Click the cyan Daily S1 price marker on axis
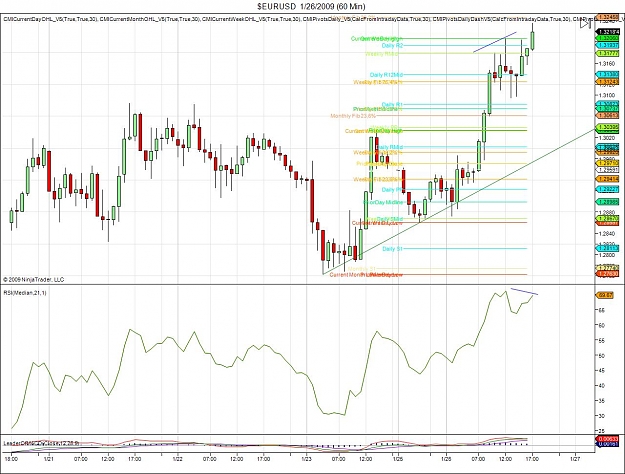 coord(607,248)
